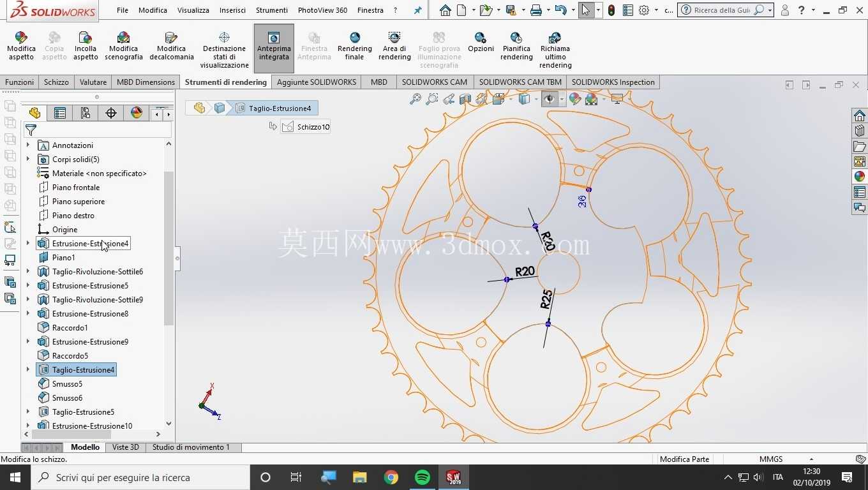Open Display style dropdown arrow
The image size is (868, 490).
[535, 99]
